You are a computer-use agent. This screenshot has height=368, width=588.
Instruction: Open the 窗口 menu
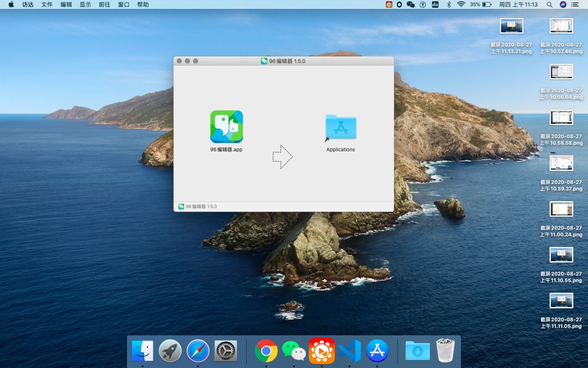(x=124, y=5)
